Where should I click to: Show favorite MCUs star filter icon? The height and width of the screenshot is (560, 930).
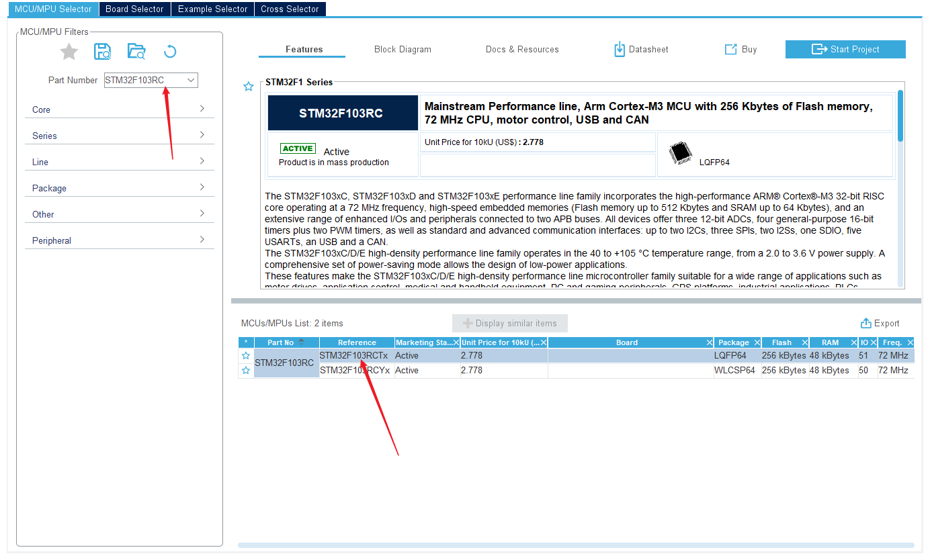coord(69,52)
